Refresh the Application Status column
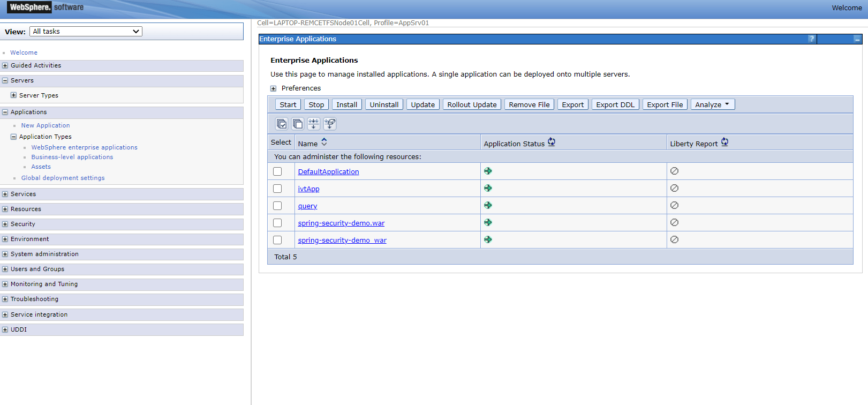868x405 pixels. click(552, 142)
